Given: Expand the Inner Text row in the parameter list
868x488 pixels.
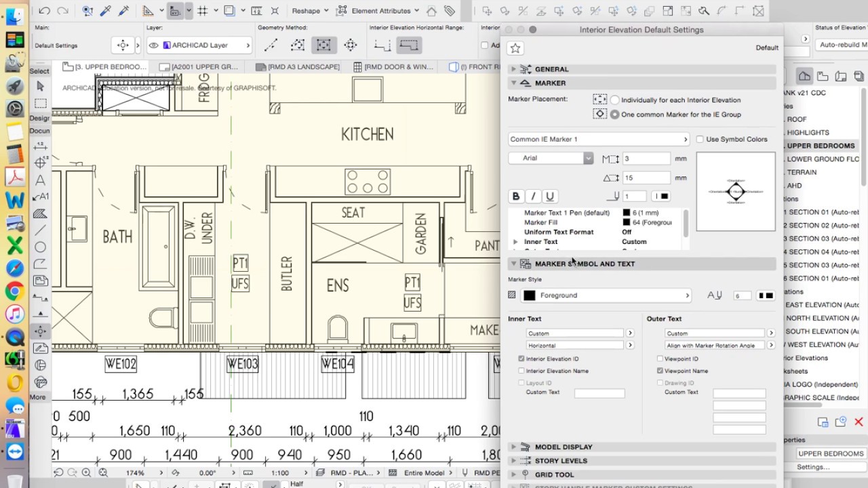Looking at the screenshot, I should pos(515,242).
